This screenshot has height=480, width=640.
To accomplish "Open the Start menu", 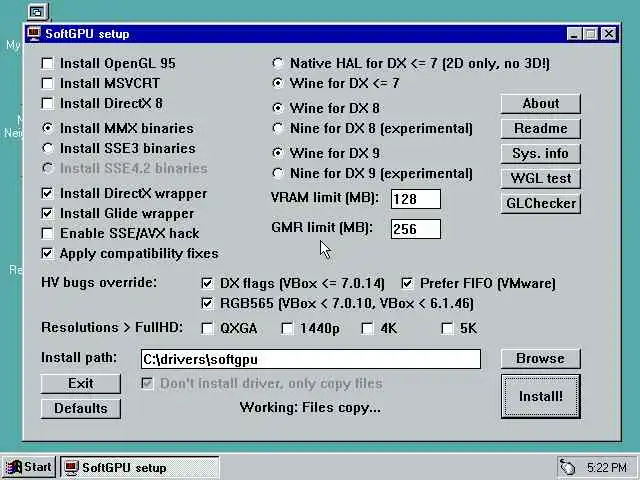I will point(29,467).
